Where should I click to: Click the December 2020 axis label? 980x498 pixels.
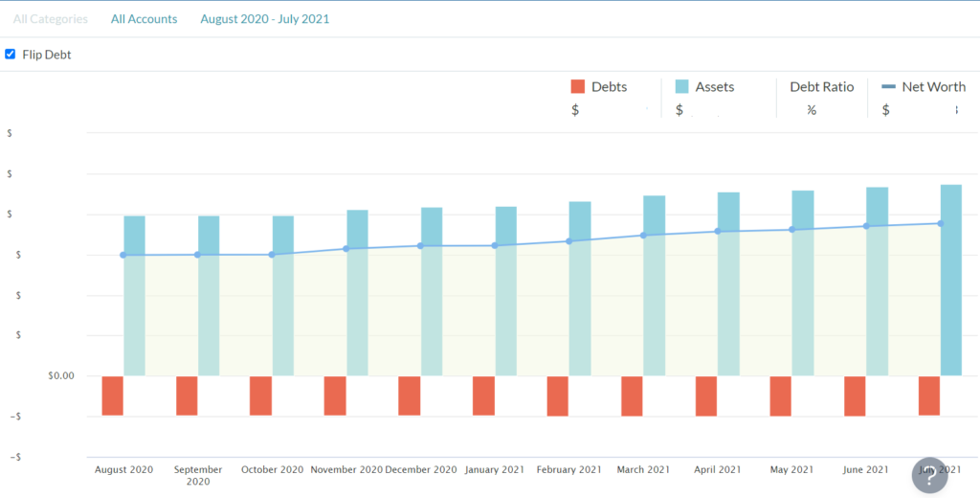pos(421,469)
